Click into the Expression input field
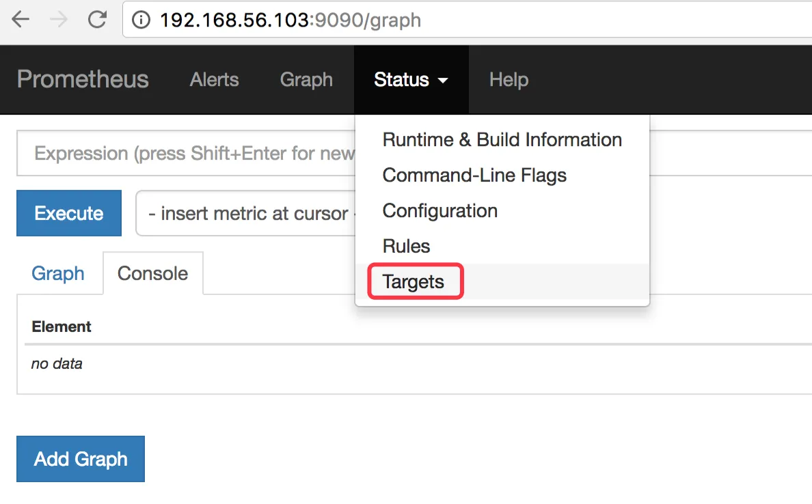Screen dimensions: 812x504 185,154
